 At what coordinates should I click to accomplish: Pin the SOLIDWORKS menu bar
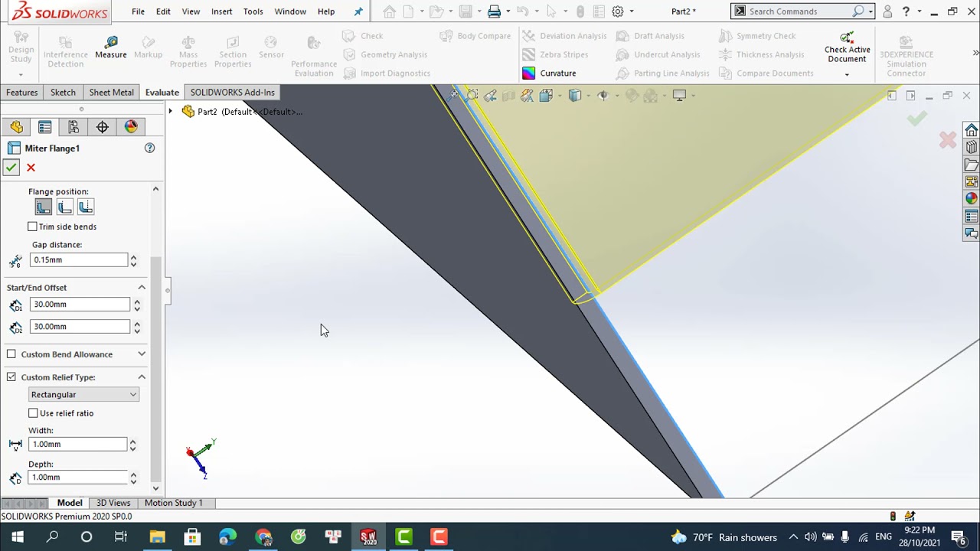(358, 11)
